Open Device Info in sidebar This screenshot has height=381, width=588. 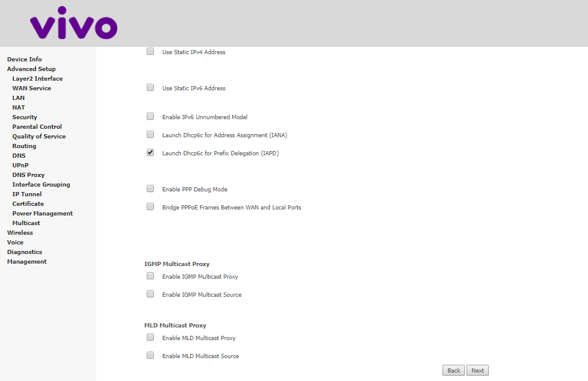(x=25, y=60)
